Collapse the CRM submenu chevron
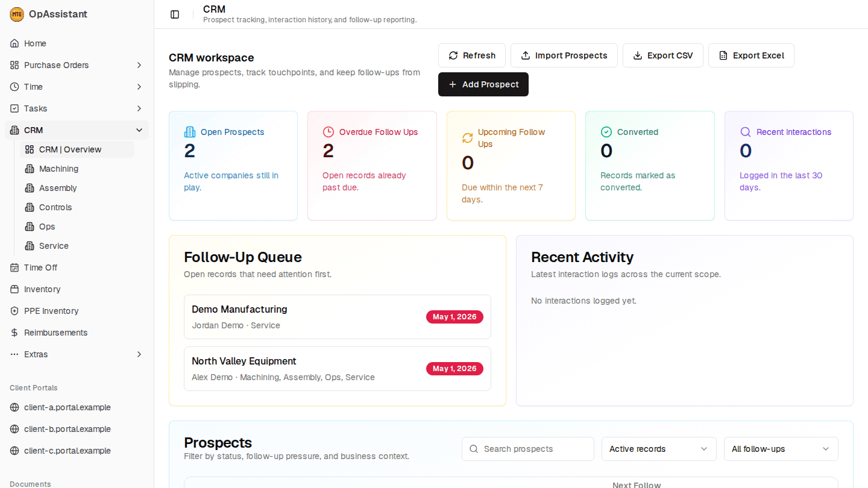 click(139, 130)
